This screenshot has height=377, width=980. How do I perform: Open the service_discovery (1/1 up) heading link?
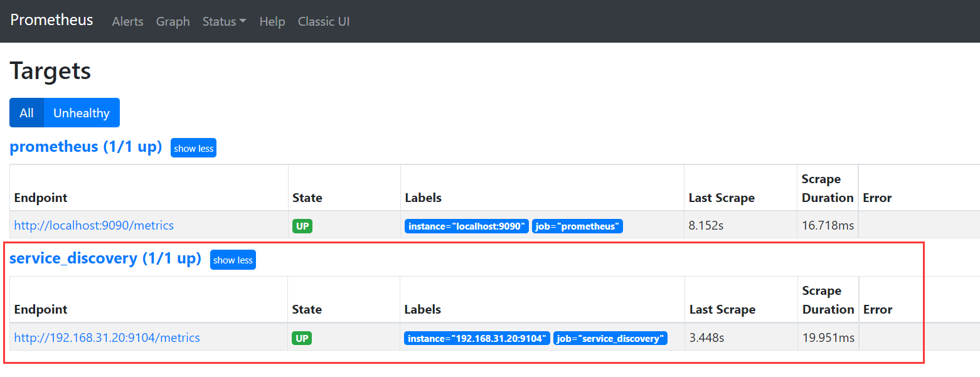pyautogui.click(x=105, y=258)
